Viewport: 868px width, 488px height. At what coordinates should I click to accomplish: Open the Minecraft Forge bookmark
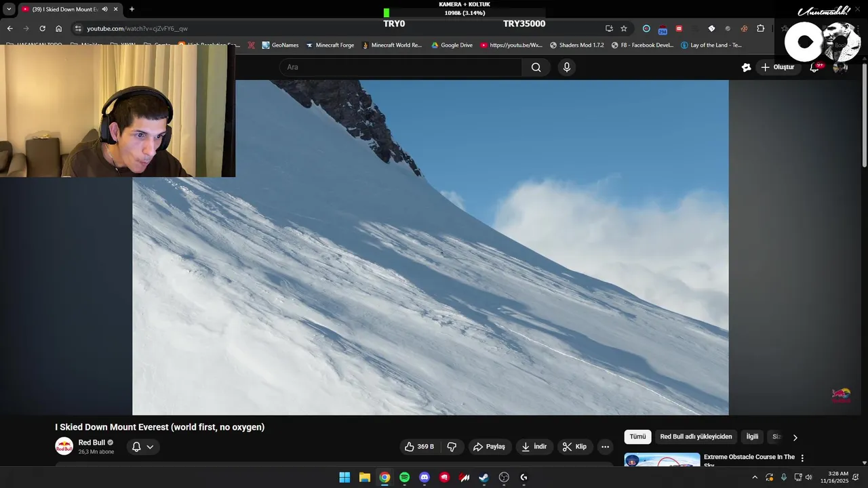click(330, 45)
